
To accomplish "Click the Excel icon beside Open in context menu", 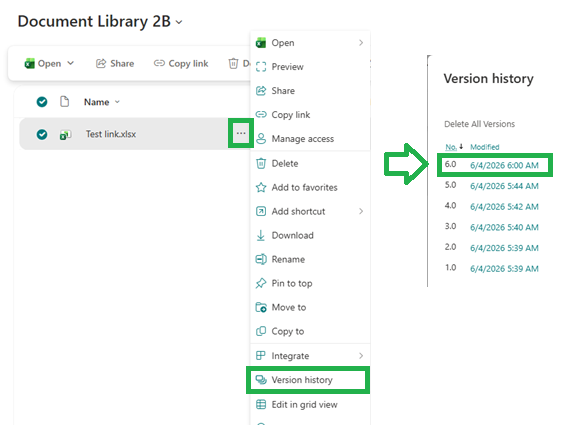I will point(261,43).
